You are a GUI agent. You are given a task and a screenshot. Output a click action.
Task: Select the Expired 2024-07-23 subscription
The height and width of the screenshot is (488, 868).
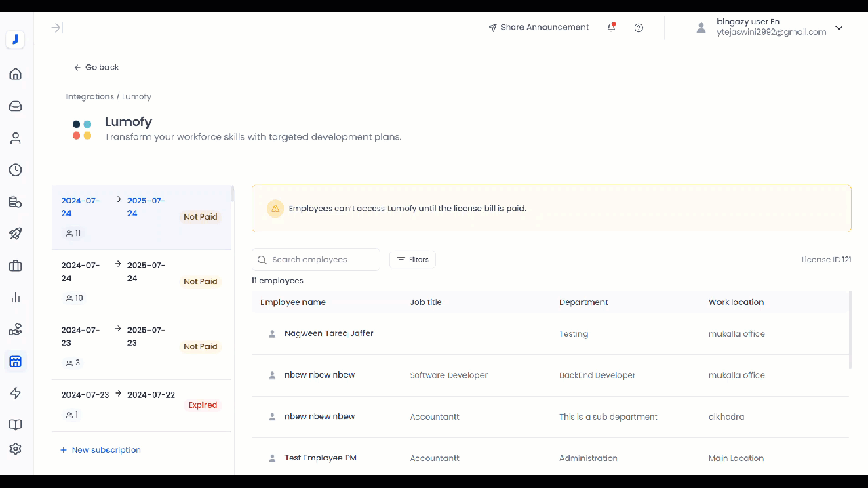click(x=142, y=405)
